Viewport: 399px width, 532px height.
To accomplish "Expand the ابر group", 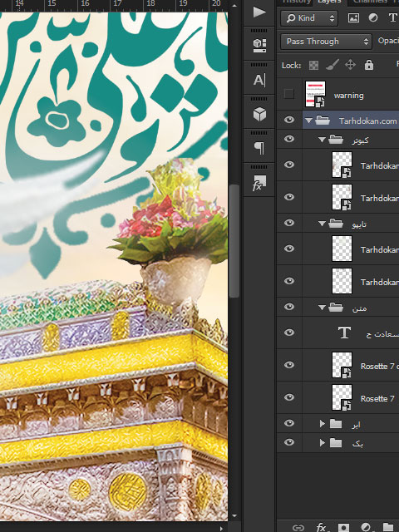I will point(322,423).
